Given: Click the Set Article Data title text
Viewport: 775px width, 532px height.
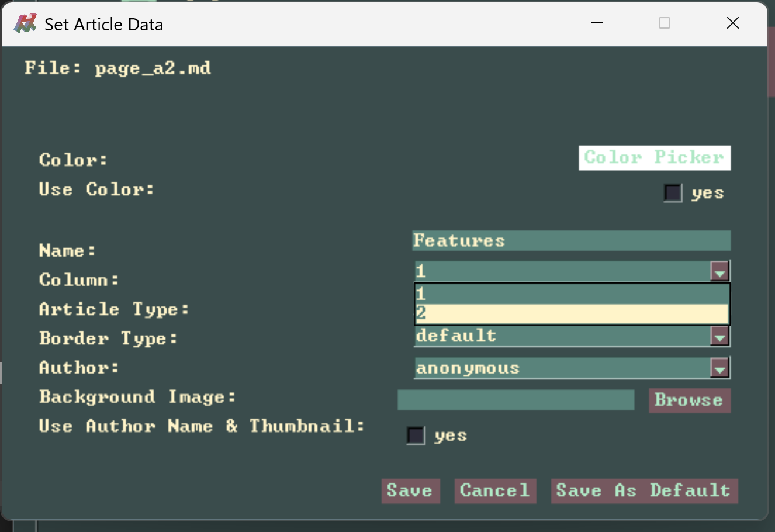Looking at the screenshot, I should pyautogui.click(x=104, y=25).
